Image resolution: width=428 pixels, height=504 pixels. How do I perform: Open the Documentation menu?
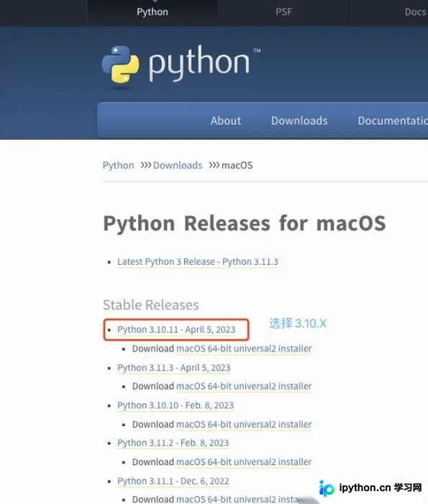point(393,120)
